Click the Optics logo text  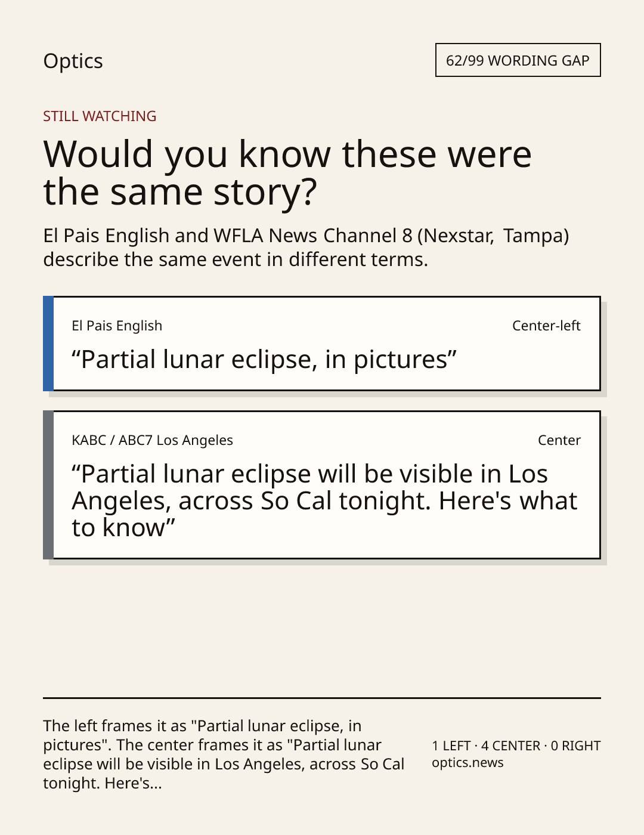[x=73, y=61]
